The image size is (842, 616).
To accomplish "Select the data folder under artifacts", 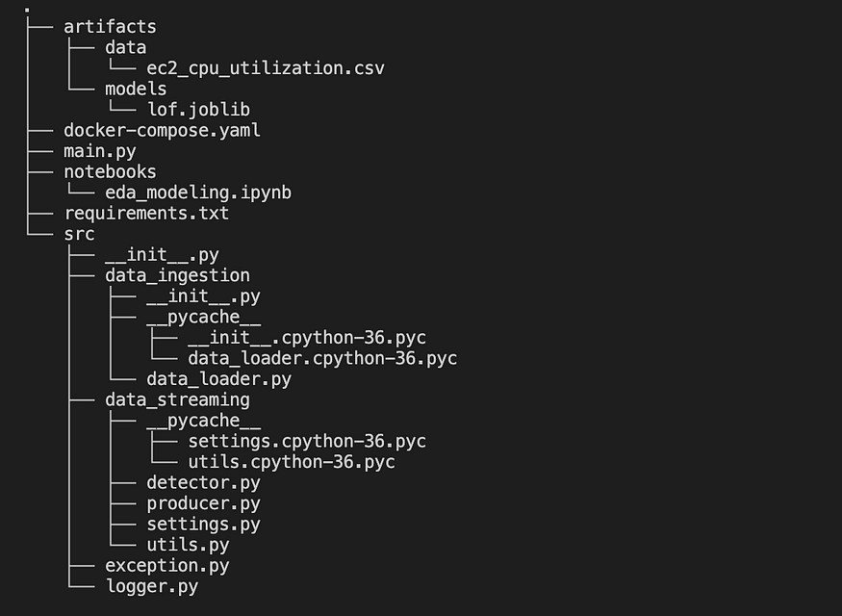I will pyautogui.click(x=125, y=47).
